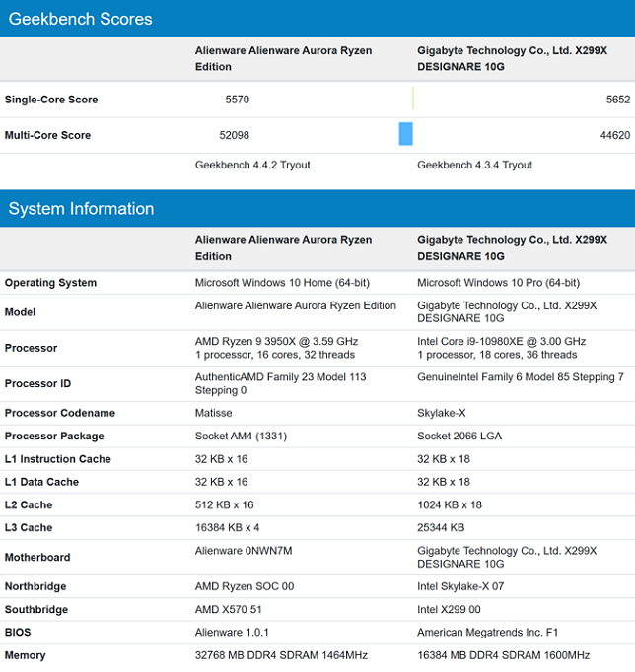The height and width of the screenshot is (672, 635).
Task: Select the Processor row label
Action: coord(31,348)
